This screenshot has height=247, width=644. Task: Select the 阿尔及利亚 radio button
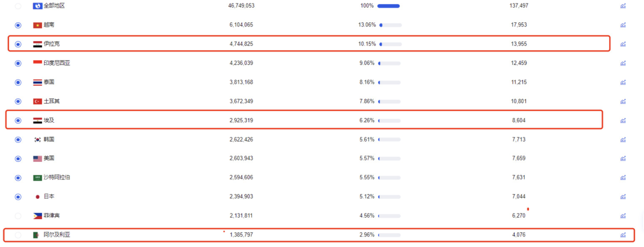tap(18, 235)
